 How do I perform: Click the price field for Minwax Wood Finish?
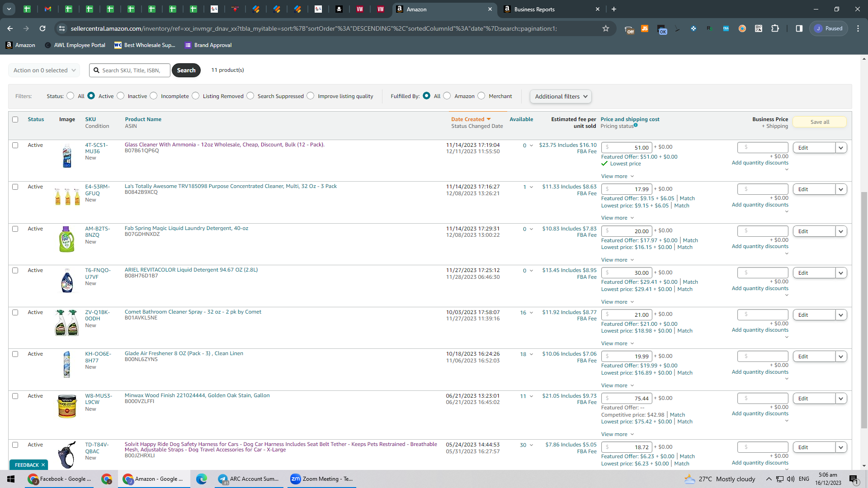point(627,399)
